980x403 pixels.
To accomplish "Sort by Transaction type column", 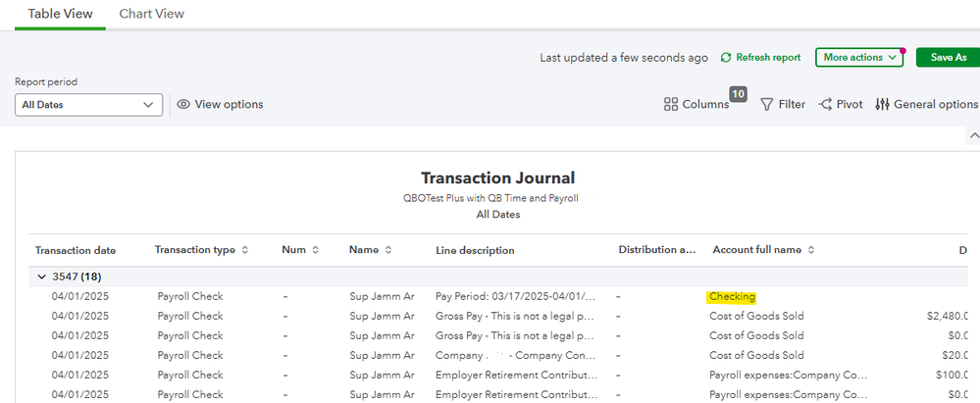I will (244, 250).
